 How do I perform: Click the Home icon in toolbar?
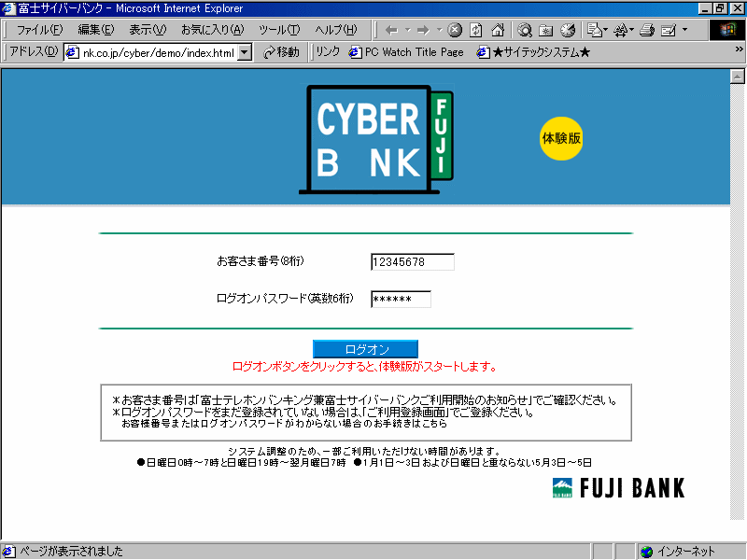coord(498,31)
